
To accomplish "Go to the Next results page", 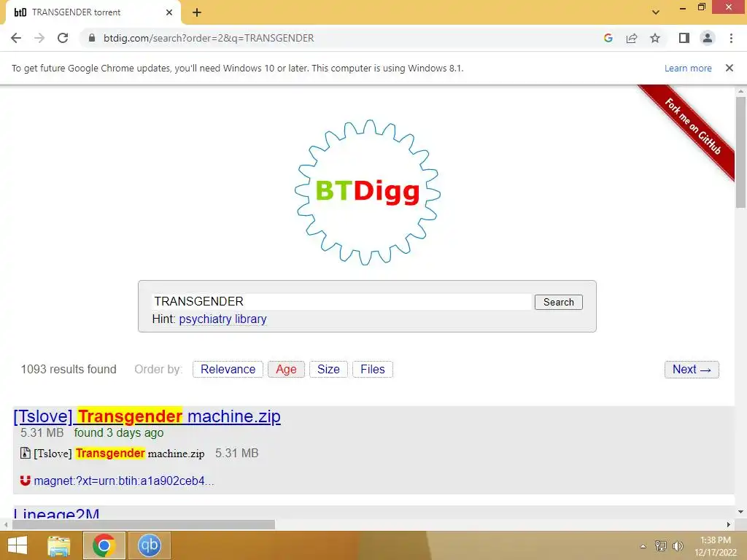I will [692, 370].
